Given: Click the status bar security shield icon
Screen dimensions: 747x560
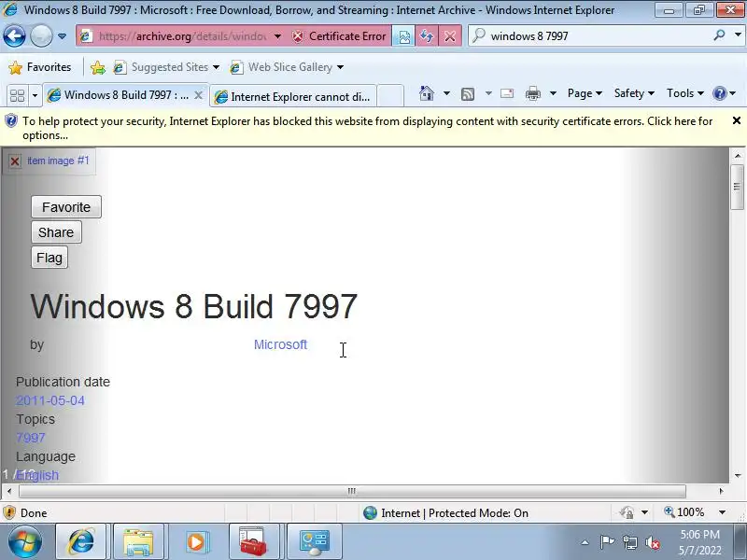Looking at the screenshot, I should (x=9, y=512).
